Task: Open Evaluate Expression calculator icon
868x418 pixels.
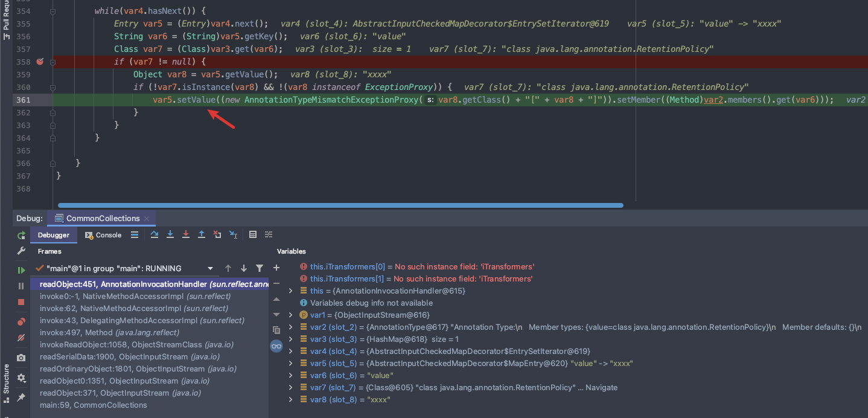Action: [253, 235]
